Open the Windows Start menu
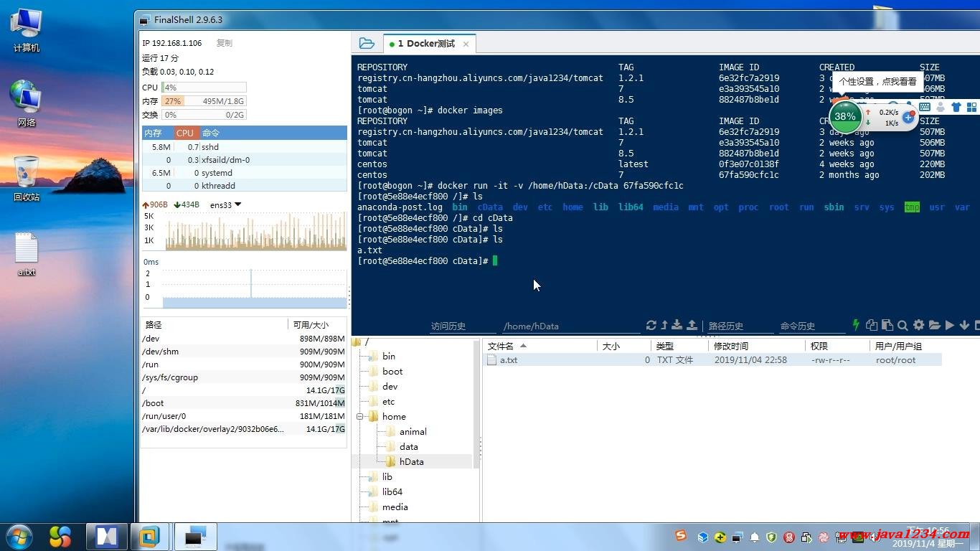Image resolution: width=980 pixels, height=551 pixels. coord(19,536)
